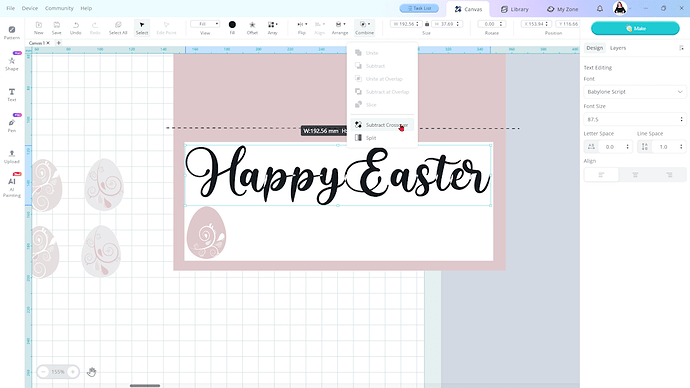Align text center
The height and width of the screenshot is (388, 690).
(x=635, y=175)
